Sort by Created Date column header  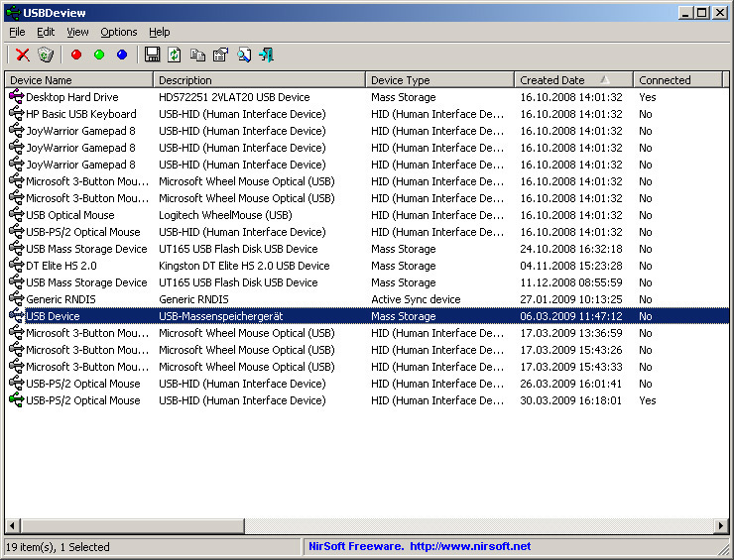[574, 80]
